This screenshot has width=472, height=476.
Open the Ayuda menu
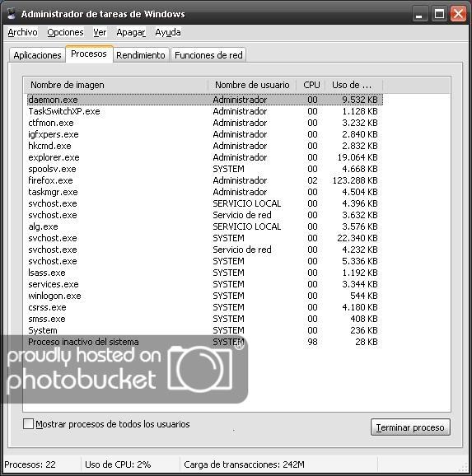tap(168, 32)
